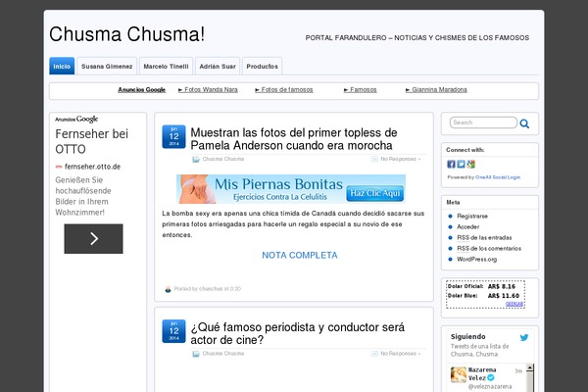
Task: Click the Registrarse link
Action: point(472,216)
